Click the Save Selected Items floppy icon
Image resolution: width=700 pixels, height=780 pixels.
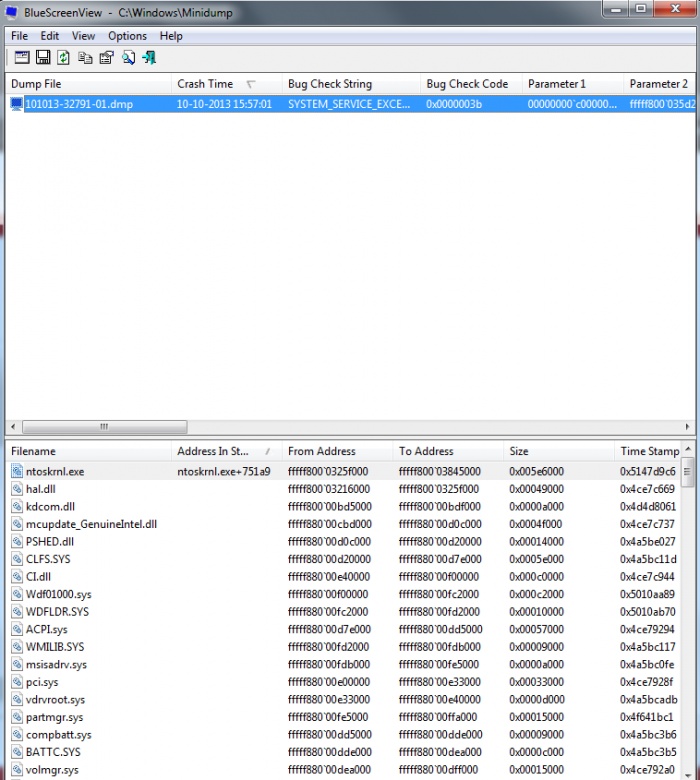coord(43,58)
